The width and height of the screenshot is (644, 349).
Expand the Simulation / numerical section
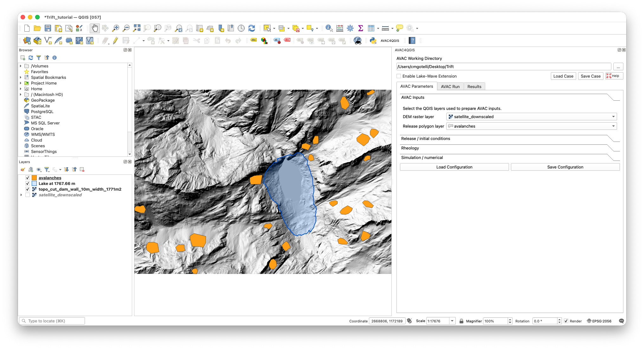[x=510, y=158]
